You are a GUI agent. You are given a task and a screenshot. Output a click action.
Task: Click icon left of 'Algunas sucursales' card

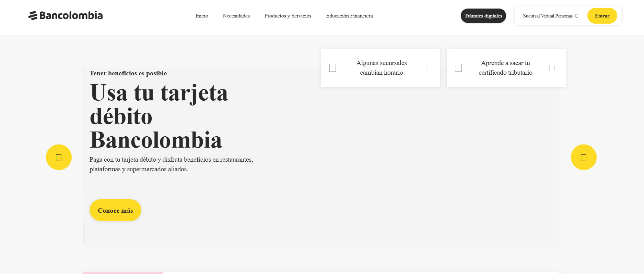click(332, 68)
